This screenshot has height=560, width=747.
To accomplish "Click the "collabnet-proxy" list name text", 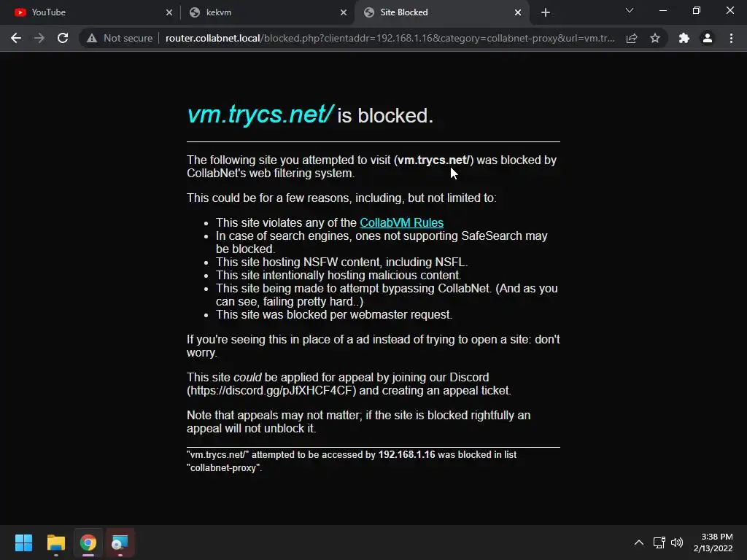I will pos(223,468).
